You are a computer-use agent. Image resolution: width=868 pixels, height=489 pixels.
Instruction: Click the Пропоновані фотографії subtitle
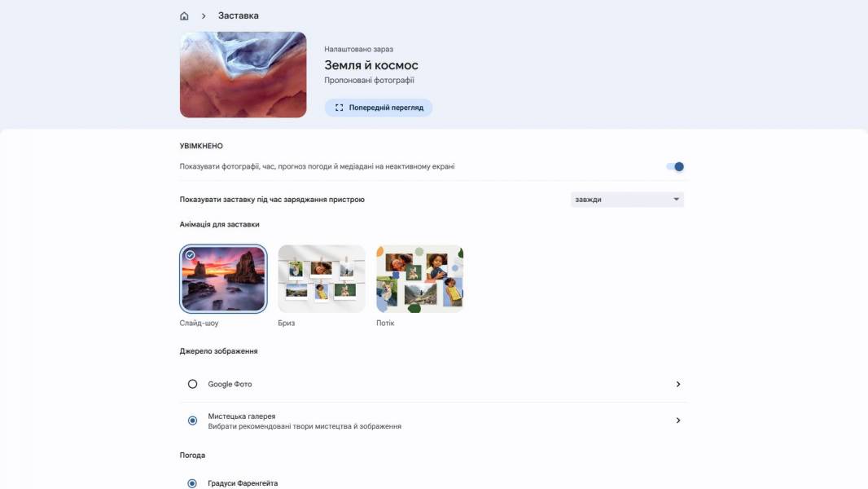pyautogui.click(x=369, y=81)
